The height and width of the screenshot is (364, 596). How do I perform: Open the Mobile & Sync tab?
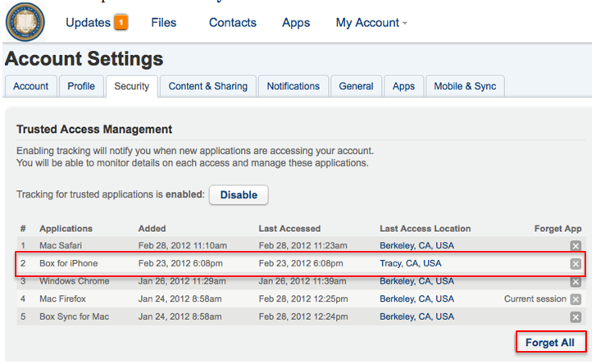(x=465, y=86)
